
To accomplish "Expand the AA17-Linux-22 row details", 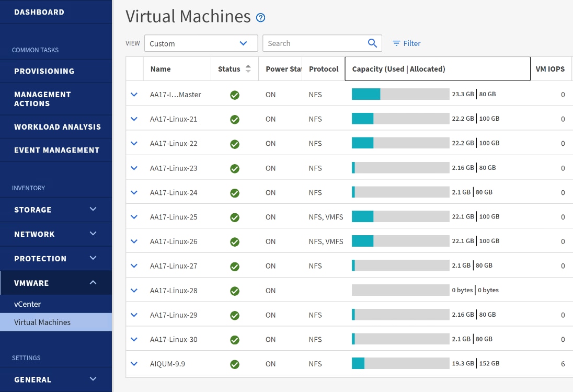I will point(134,144).
